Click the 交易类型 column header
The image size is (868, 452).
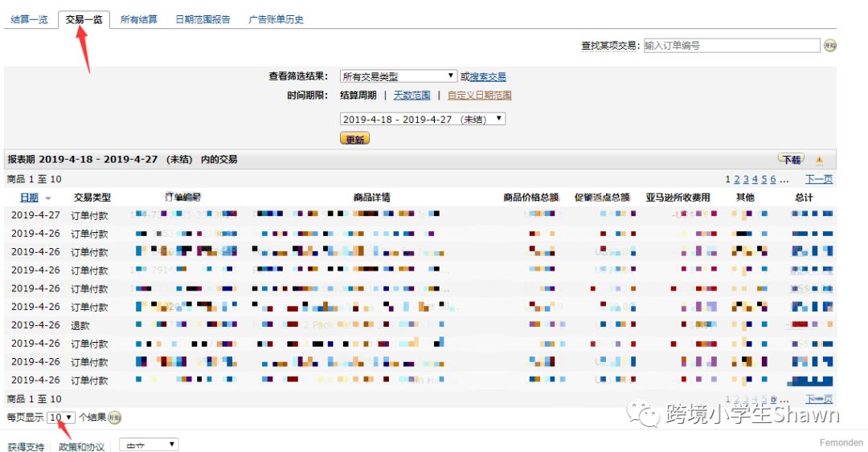92,197
